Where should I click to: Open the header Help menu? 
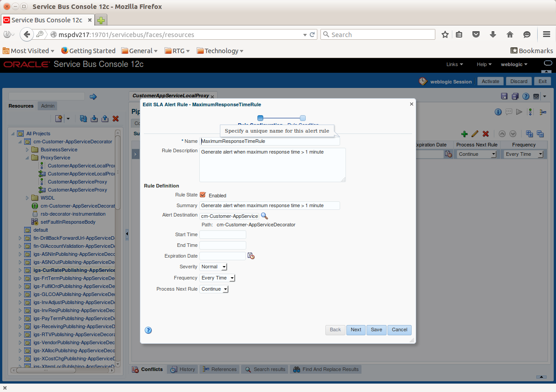click(x=484, y=64)
